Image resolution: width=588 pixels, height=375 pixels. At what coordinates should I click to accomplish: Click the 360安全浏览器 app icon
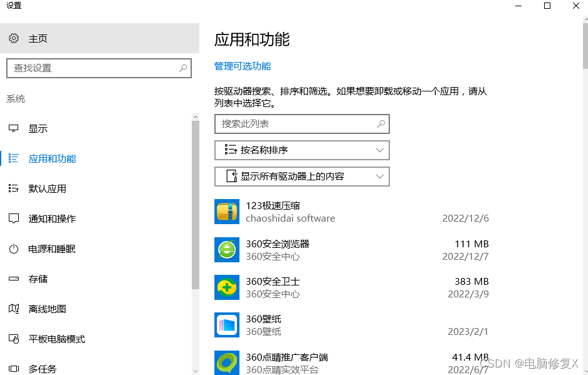tap(227, 250)
